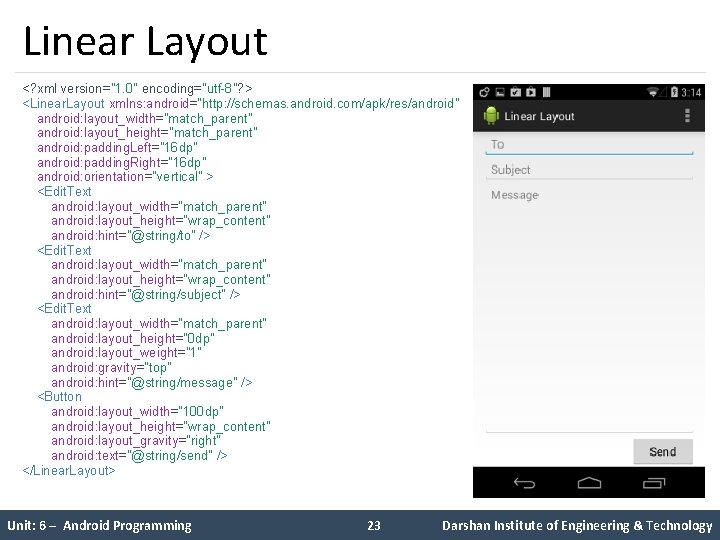Focus the To input field
Screen dimensions: 720x540
pos(589,145)
